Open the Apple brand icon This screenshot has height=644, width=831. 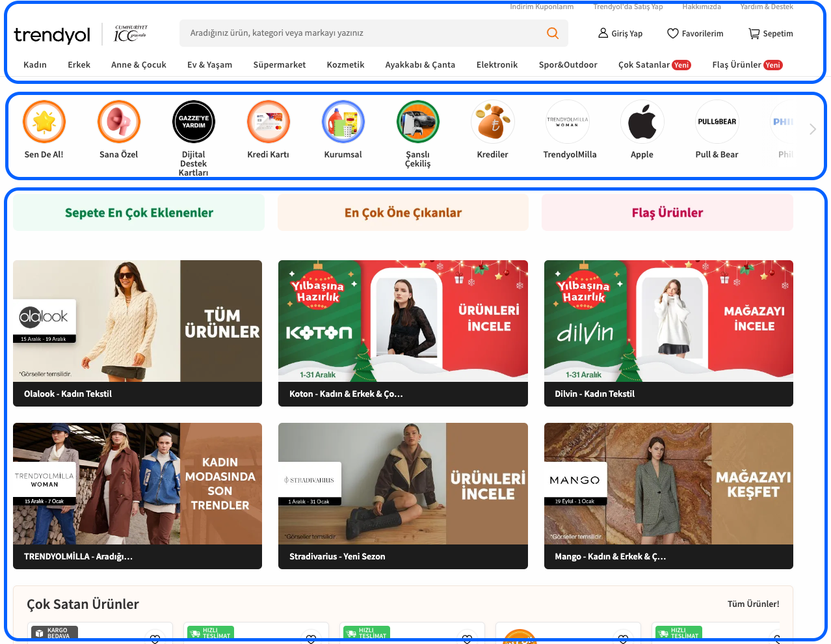coord(642,122)
